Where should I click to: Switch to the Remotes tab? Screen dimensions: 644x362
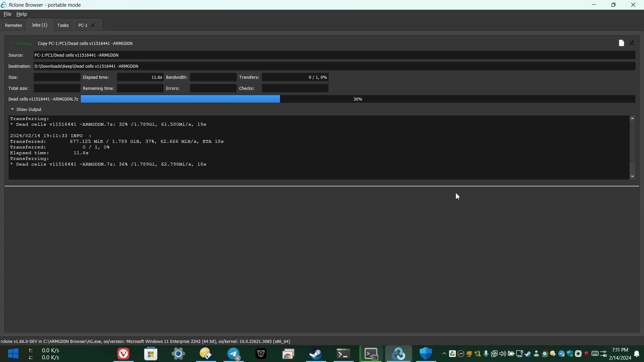[x=14, y=25]
